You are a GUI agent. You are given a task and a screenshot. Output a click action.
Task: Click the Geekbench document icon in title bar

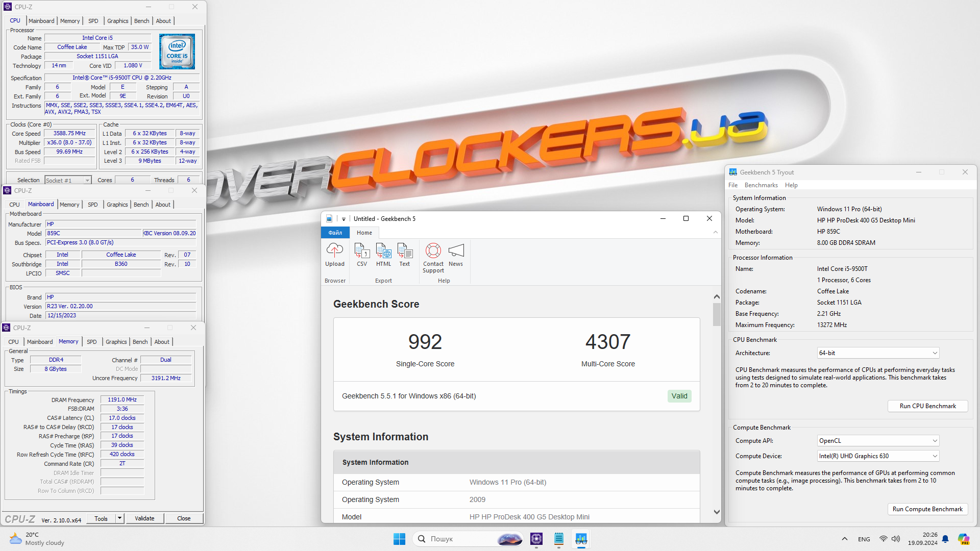329,219
